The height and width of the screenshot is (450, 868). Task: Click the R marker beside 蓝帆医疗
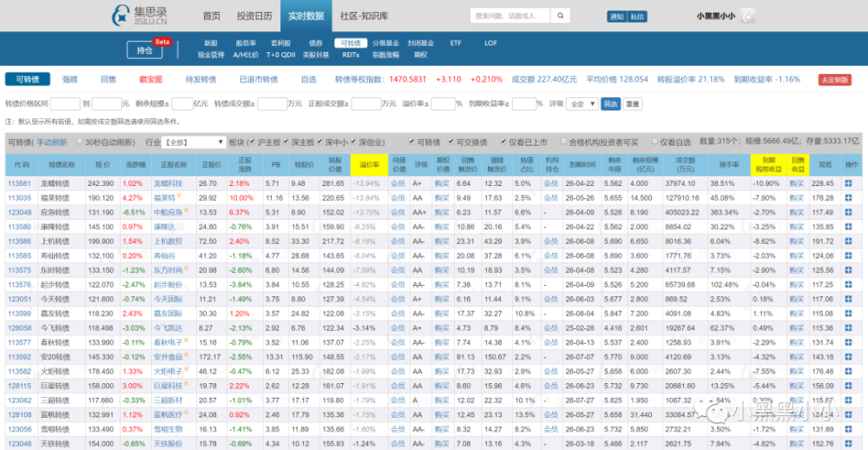tap(187, 413)
